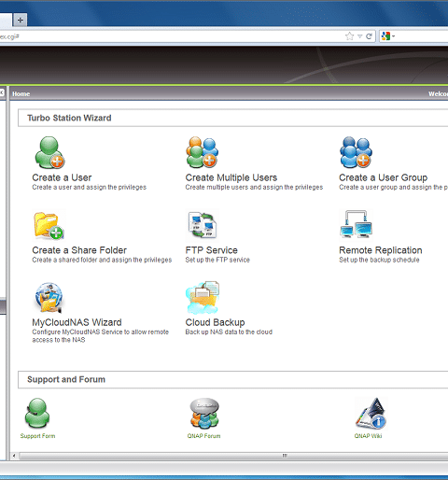Viewport: 448px width, 480px height.
Task: Click the Create Multiple Users title
Action: tap(231, 177)
